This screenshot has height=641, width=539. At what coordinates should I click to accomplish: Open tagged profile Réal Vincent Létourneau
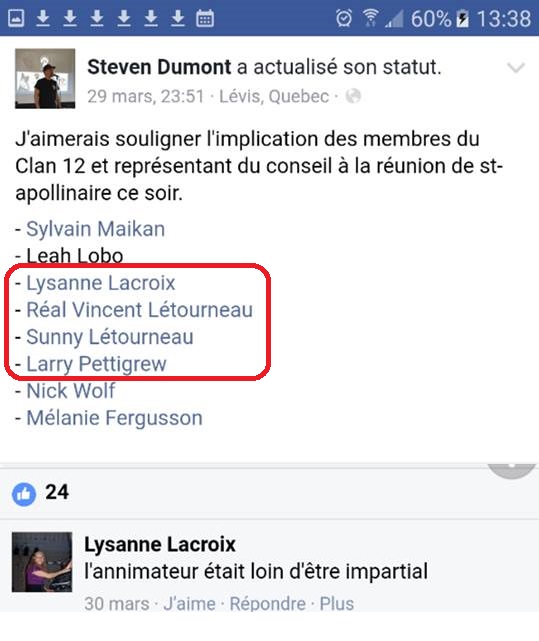[139, 309]
